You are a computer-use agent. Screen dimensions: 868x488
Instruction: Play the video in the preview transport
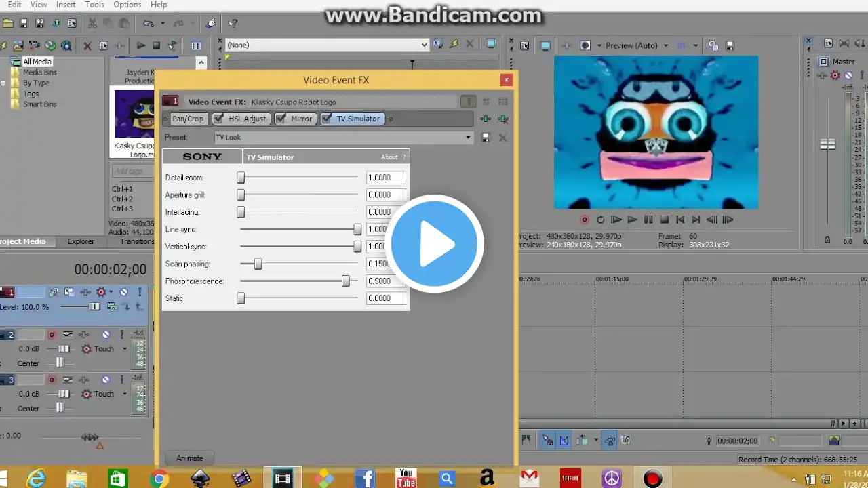632,220
